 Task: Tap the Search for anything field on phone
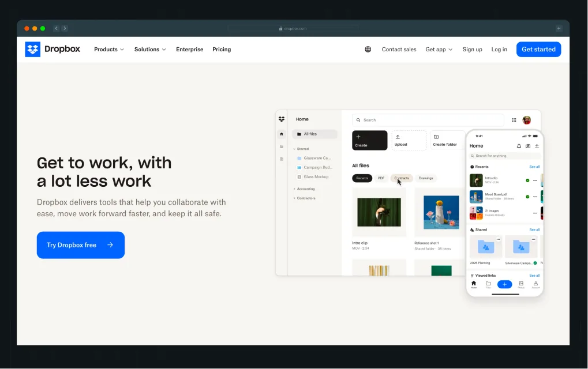[505, 156]
